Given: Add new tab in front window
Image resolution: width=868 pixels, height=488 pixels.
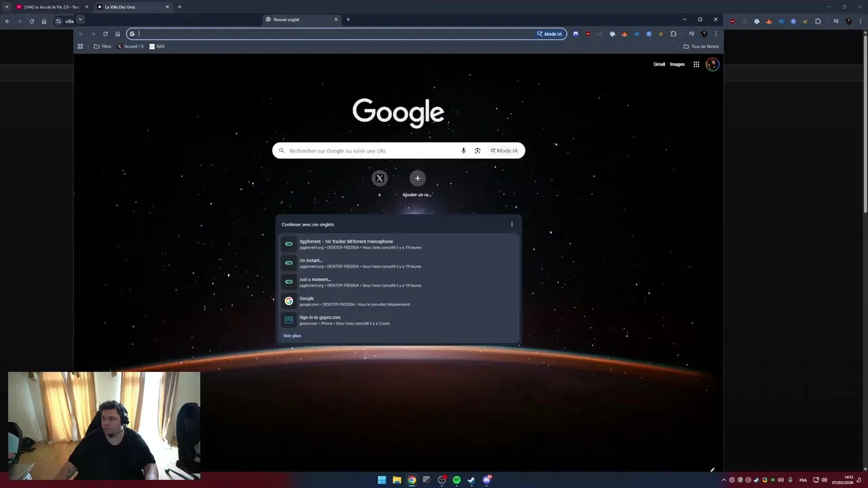Looking at the screenshot, I should pyautogui.click(x=348, y=20).
